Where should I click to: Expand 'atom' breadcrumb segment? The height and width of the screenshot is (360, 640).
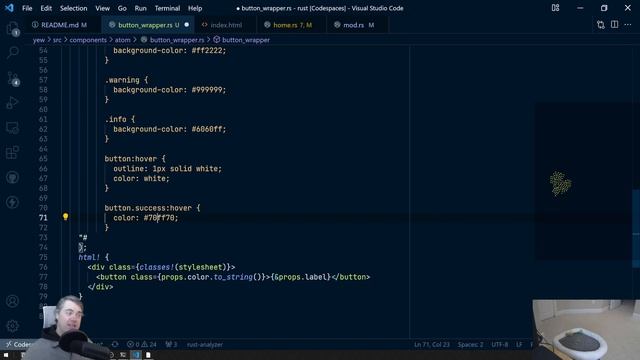(122, 40)
